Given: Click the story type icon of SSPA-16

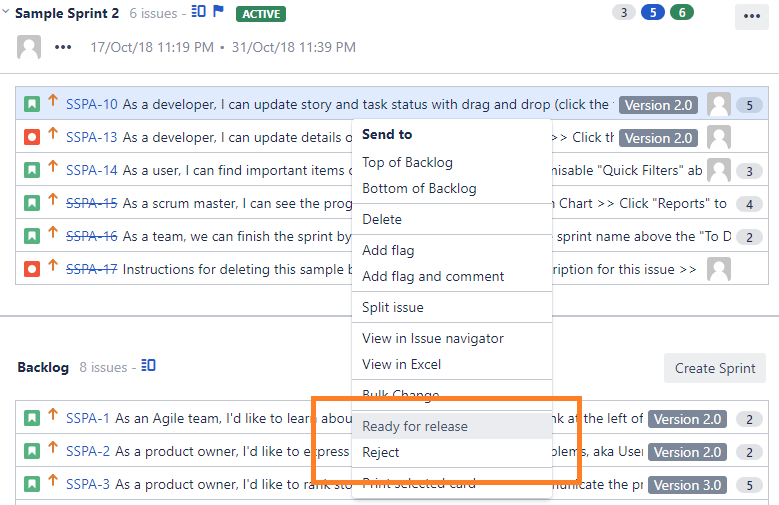Looking at the screenshot, I should point(32,236).
